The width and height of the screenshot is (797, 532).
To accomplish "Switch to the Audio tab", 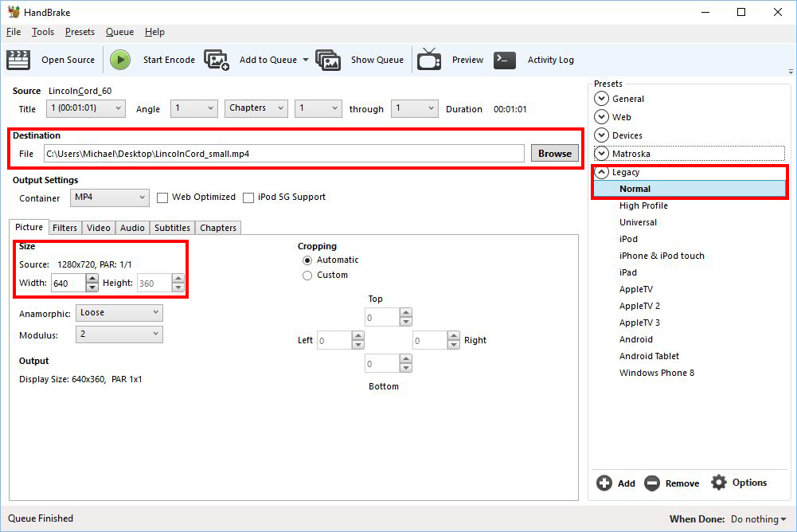I will coord(133,228).
